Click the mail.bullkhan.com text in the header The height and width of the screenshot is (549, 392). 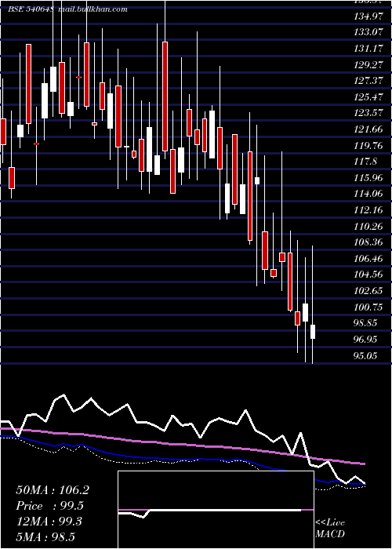pos(93,9)
